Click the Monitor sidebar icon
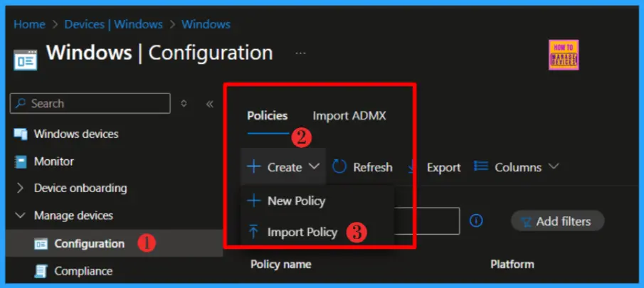The image size is (644, 288). (x=21, y=161)
